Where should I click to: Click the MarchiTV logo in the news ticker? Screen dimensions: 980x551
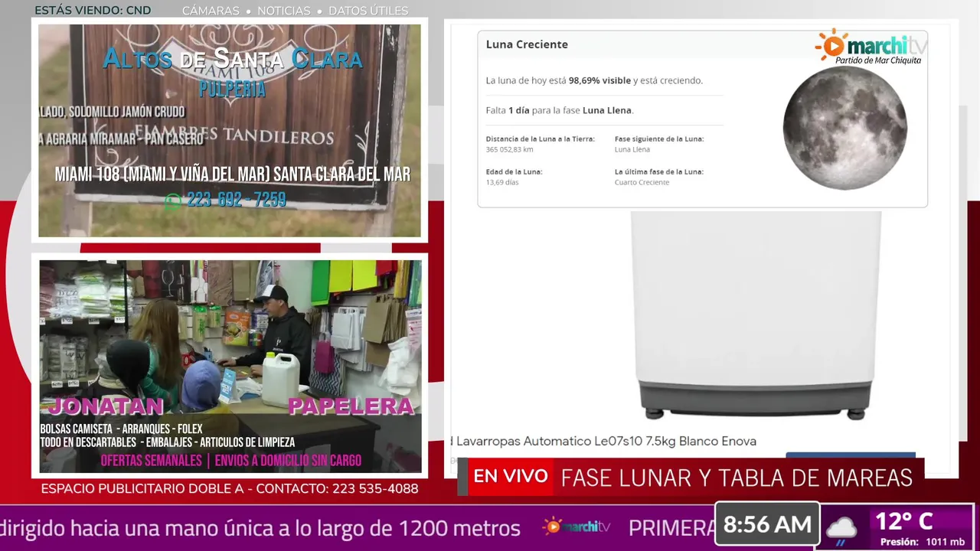(577, 527)
